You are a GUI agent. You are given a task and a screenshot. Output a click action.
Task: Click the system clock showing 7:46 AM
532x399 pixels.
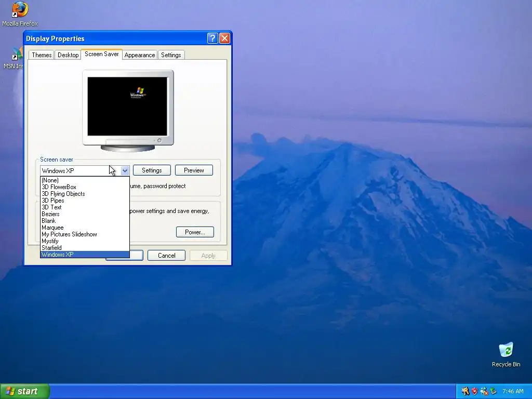point(513,391)
